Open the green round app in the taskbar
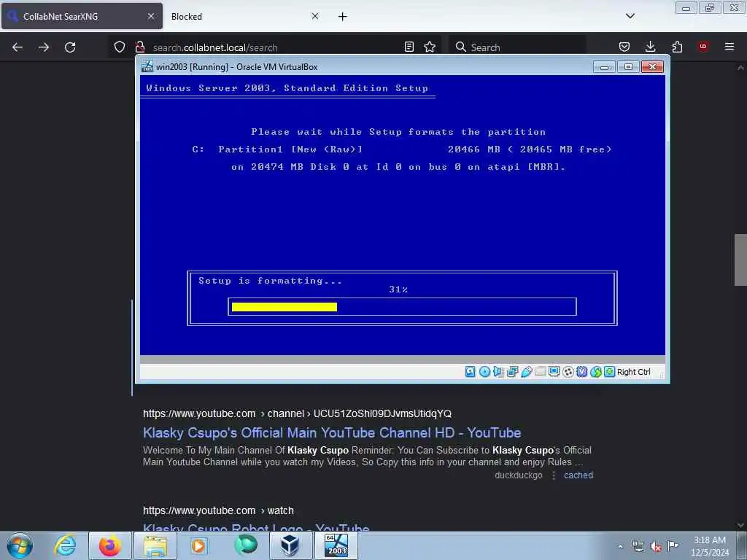 point(245,545)
